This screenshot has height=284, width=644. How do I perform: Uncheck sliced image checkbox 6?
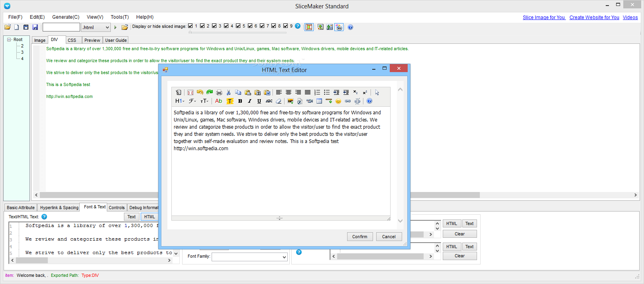[250, 26]
